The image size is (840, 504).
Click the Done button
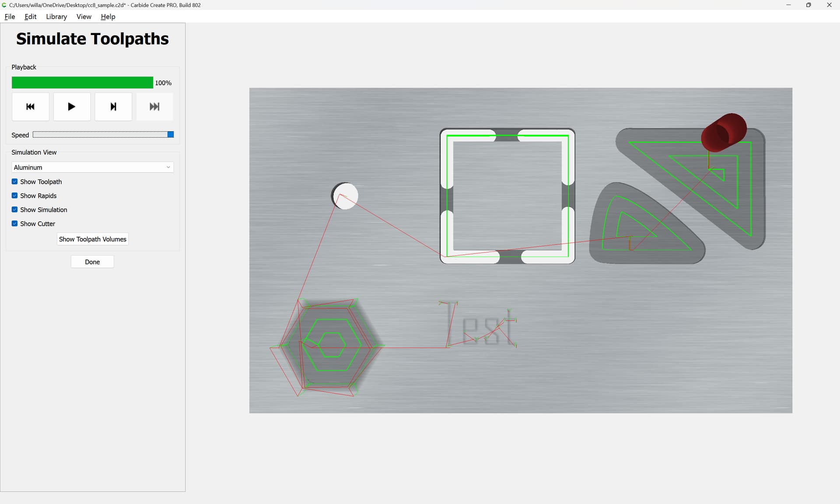(x=92, y=262)
